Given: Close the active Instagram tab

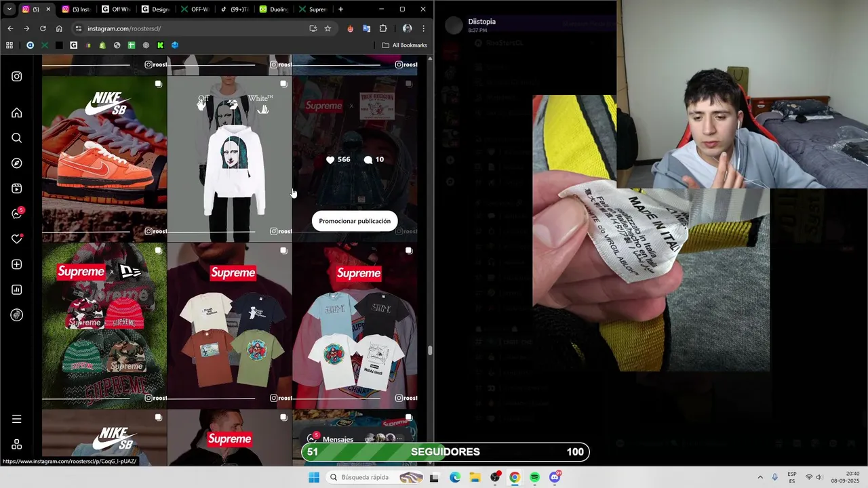Looking at the screenshot, I should [x=48, y=9].
